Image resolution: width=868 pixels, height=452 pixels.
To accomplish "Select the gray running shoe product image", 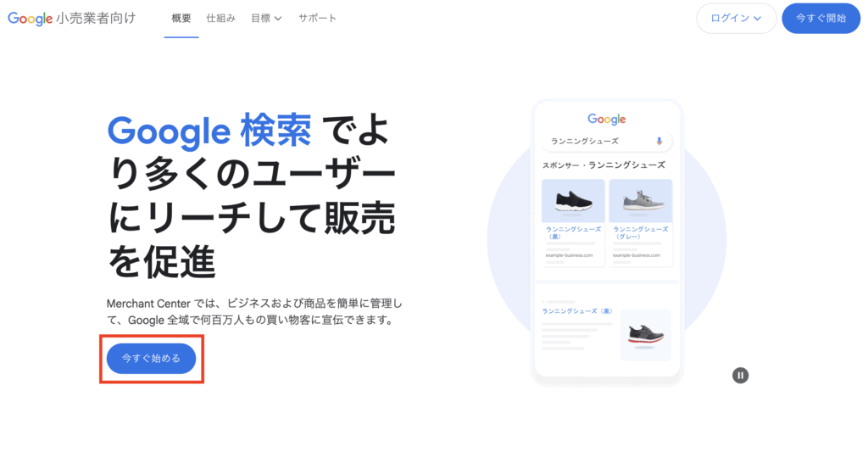I will tap(641, 200).
